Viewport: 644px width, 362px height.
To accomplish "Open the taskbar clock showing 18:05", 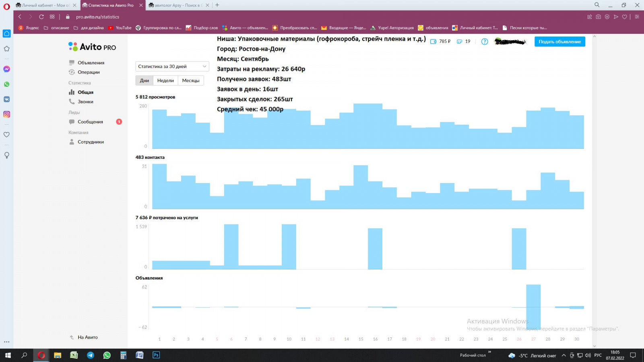I will pos(615,355).
